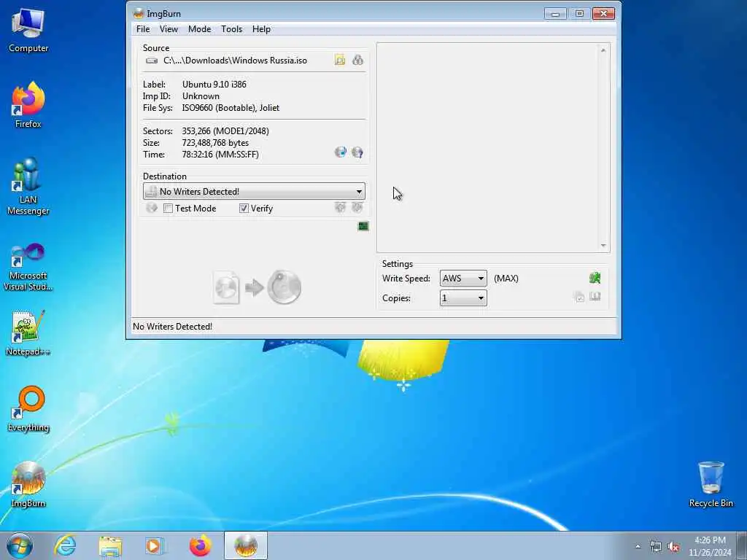Click the book icon in Settings
The height and width of the screenshot is (560, 747).
click(595, 297)
